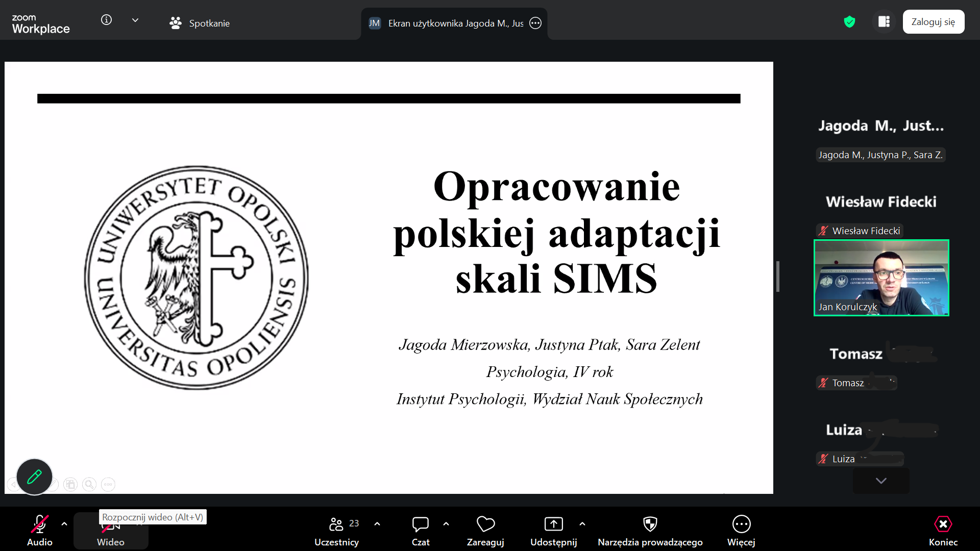This screenshot has width=980, height=551.
Task: Select Jan Korulczyk video thumbnail
Action: [x=881, y=278]
